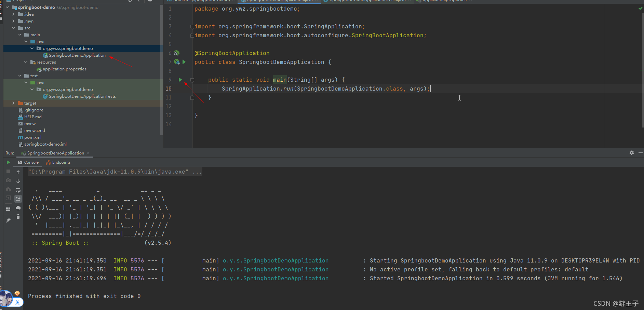
Task: Expand the .idea folder
Action: pos(13,14)
